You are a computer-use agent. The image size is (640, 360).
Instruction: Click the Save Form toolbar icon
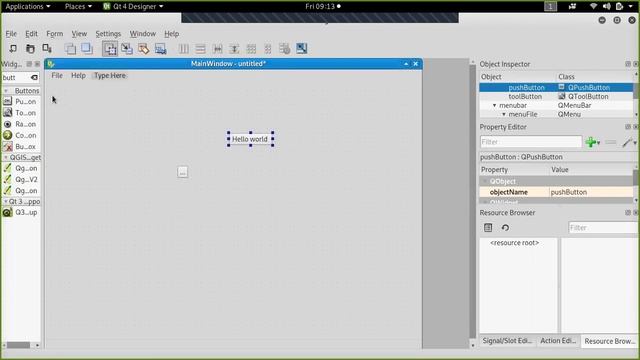[47, 49]
